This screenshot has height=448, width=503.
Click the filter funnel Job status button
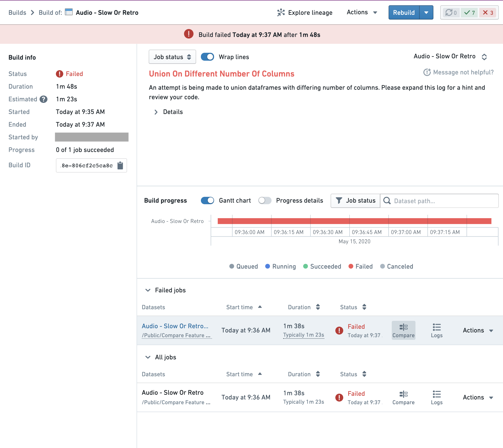click(x=355, y=201)
